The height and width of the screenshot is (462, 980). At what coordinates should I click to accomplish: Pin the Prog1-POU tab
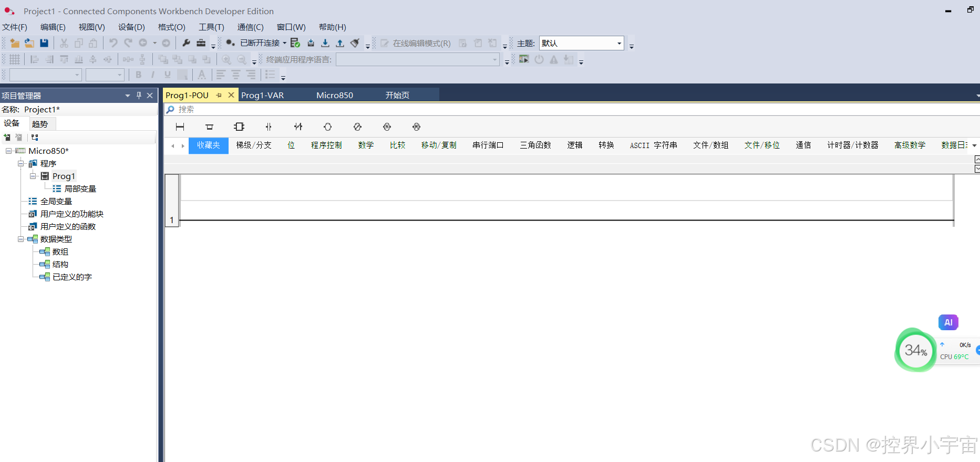(219, 95)
